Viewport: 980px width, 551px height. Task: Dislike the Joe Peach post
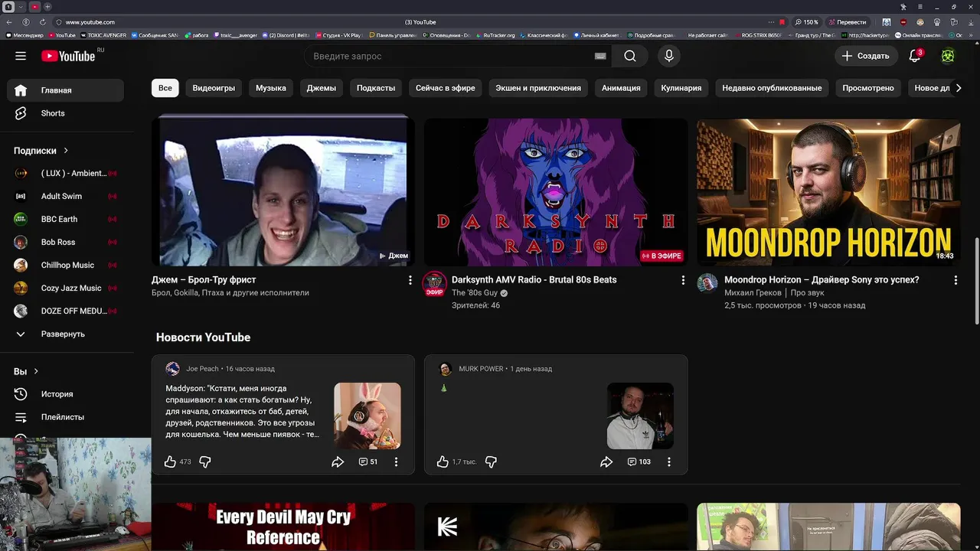tap(205, 461)
